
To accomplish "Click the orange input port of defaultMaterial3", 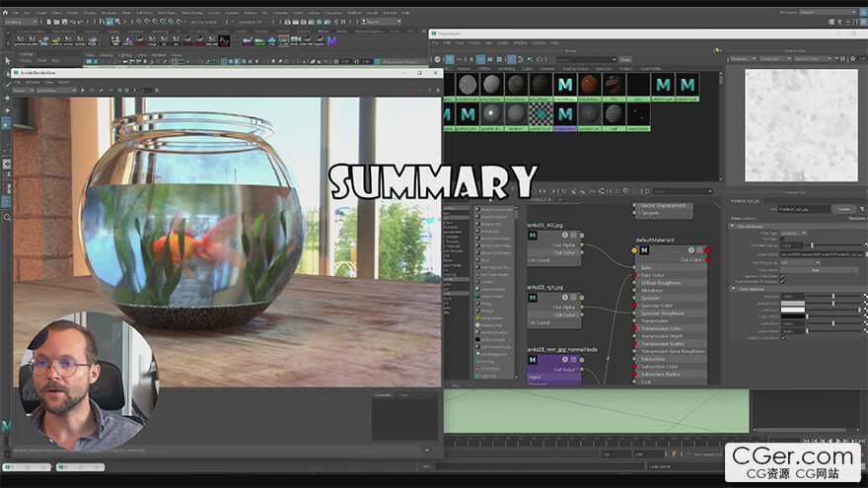I will (x=634, y=250).
